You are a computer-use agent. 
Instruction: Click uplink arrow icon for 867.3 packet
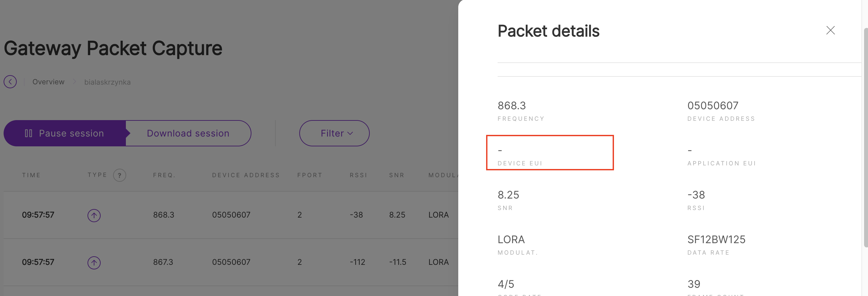[x=94, y=263]
